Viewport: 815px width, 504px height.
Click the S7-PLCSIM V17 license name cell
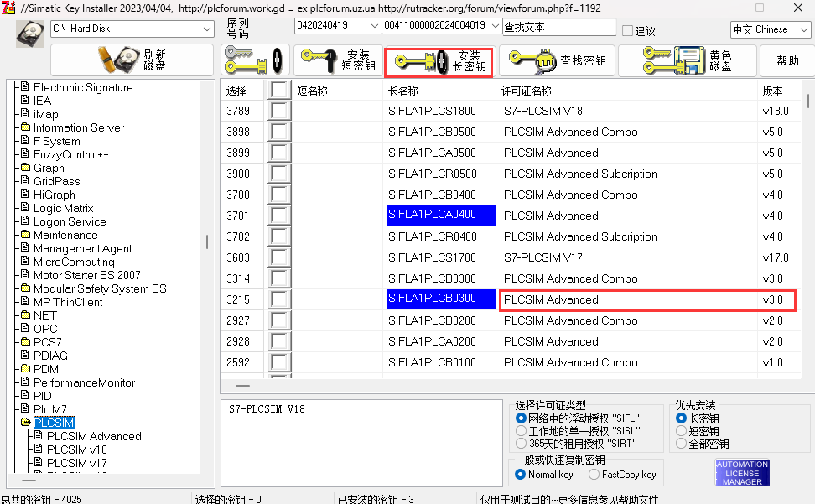point(543,257)
